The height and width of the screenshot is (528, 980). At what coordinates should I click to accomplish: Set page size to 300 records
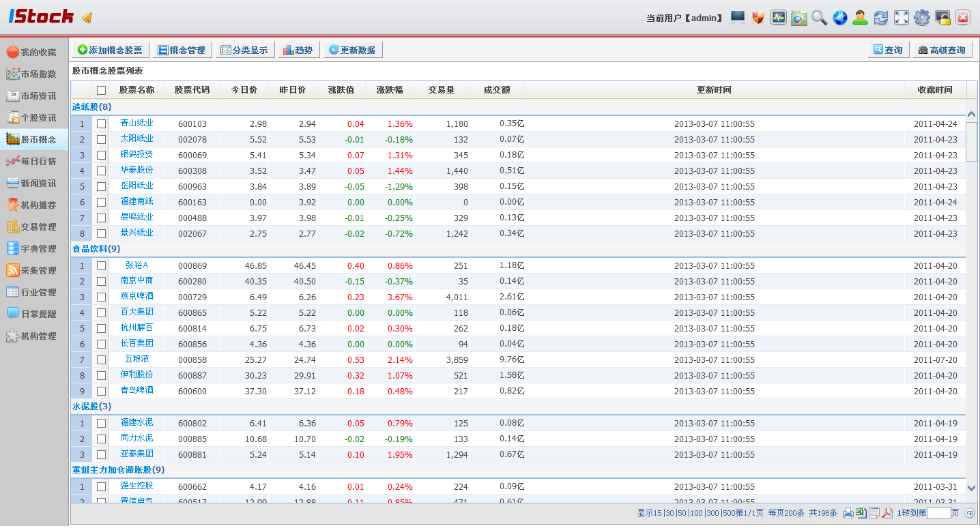coord(712,513)
